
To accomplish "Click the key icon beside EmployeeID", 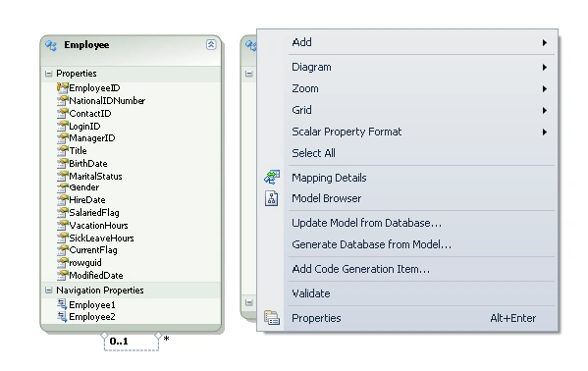I will pos(62,87).
